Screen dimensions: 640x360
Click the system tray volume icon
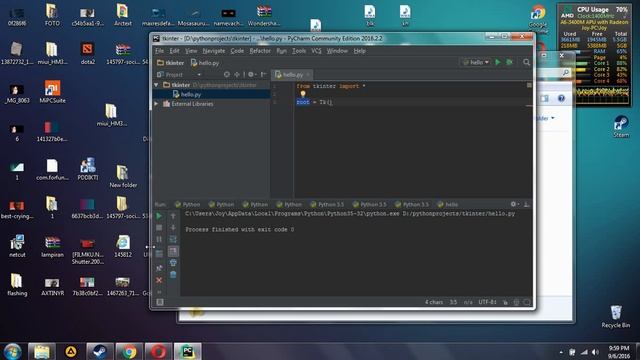[596, 352]
